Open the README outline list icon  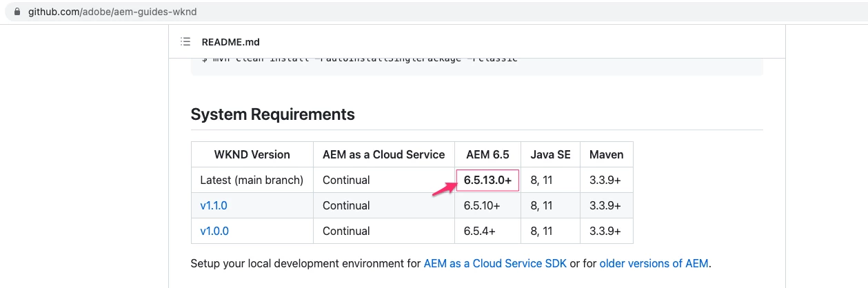(185, 42)
